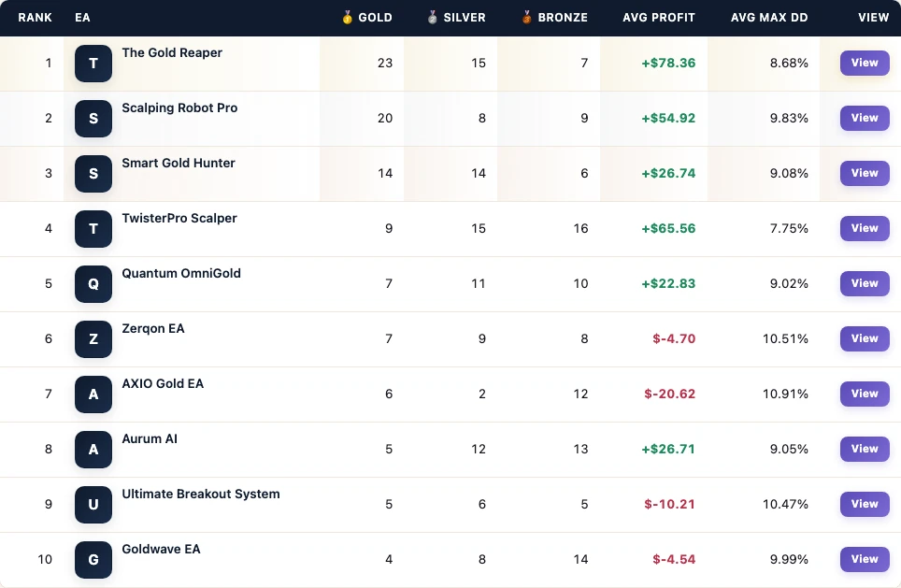View Smart Gold Hunter details

coord(865,173)
